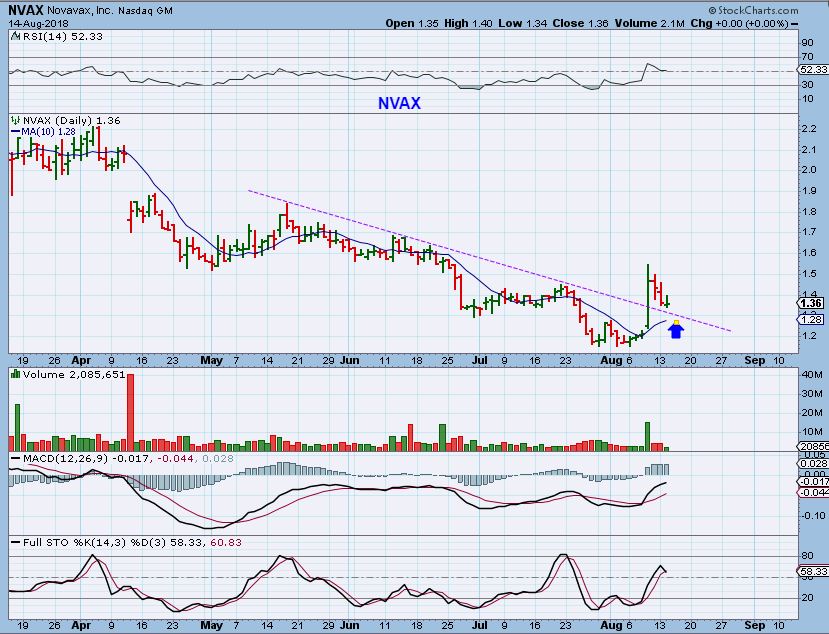Click the 1.9 price axis label
Screen dimensions: 829x634
tap(809, 191)
